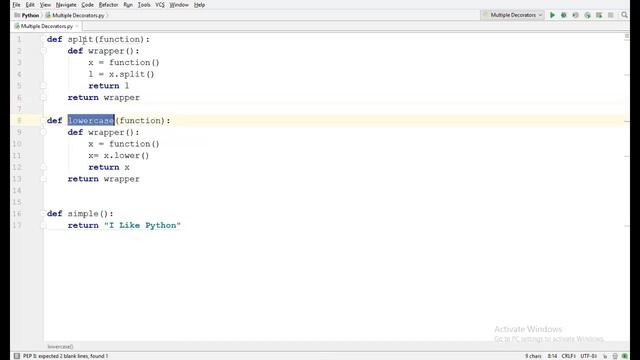This screenshot has width=640, height=360.
Task: Toggle tool windows icon in status bar corner
Action: pyautogui.click(x=17, y=356)
